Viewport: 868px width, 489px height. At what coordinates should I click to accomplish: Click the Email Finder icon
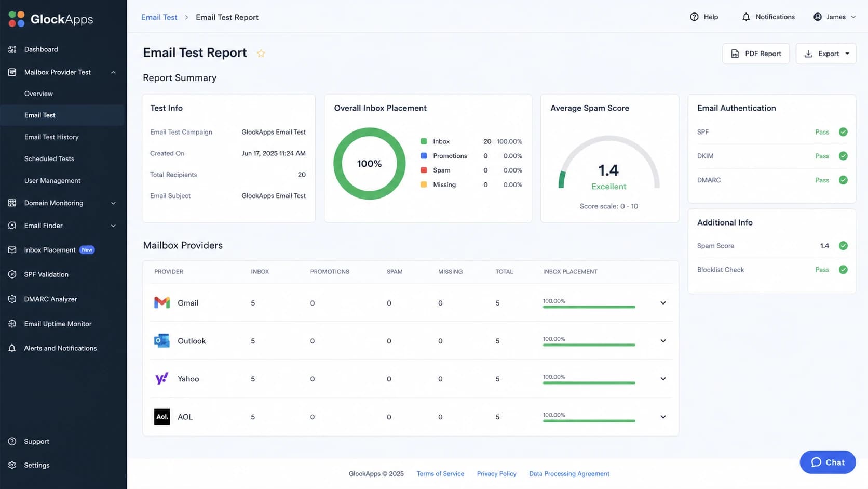12,226
